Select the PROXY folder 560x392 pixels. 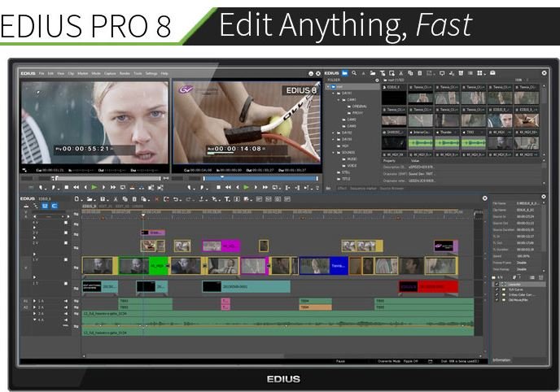pos(357,113)
